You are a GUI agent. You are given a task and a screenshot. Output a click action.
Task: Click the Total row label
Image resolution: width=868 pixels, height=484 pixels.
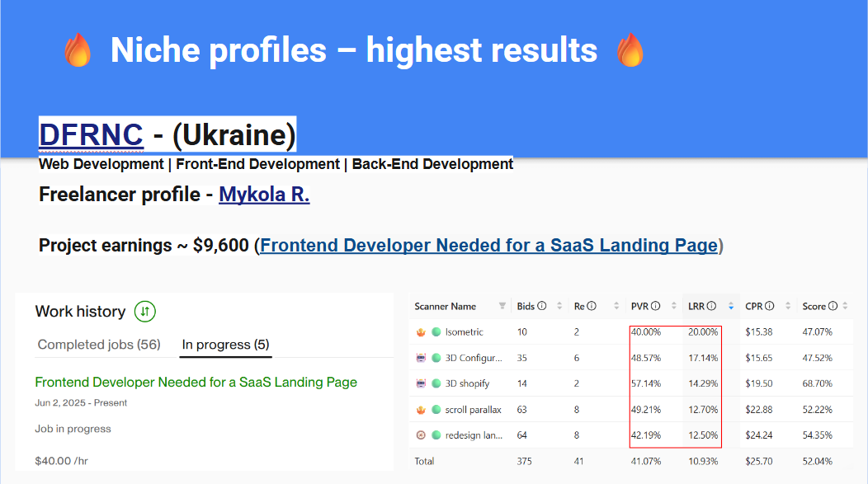click(424, 461)
